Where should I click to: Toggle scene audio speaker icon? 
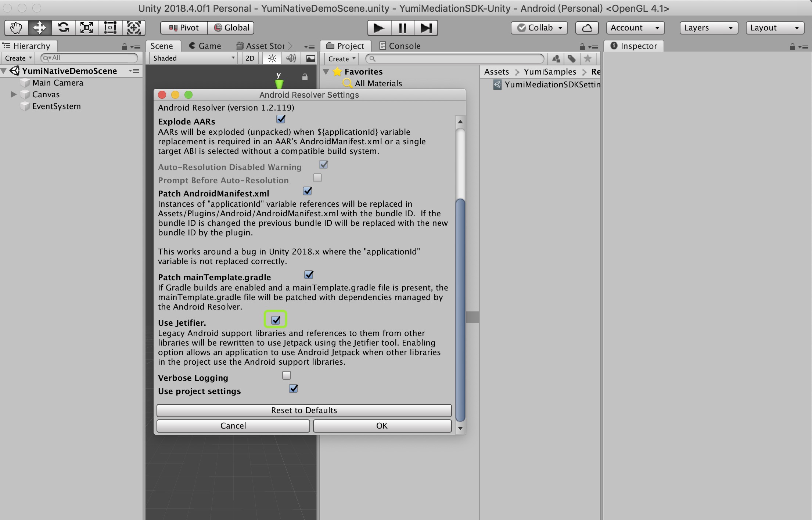pyautogui.click(x=291, y=58)
